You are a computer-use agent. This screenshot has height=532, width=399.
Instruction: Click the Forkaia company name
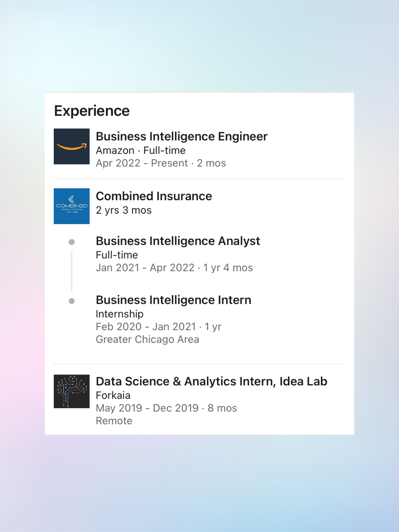pos(113,395)
